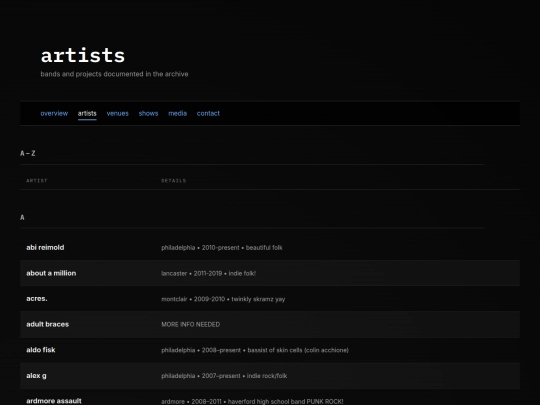Open the acres. artist entry
The height and width of the screenshot is (405, 540).
coord(37,299)
